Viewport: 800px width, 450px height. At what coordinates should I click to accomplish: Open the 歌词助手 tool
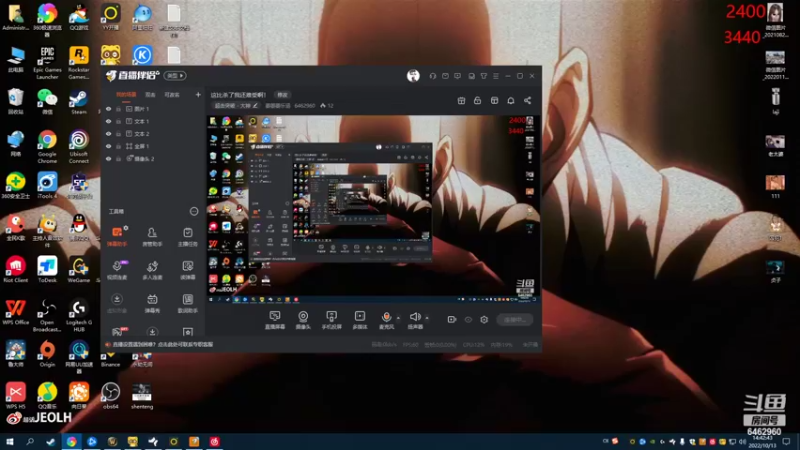(188, 303)
